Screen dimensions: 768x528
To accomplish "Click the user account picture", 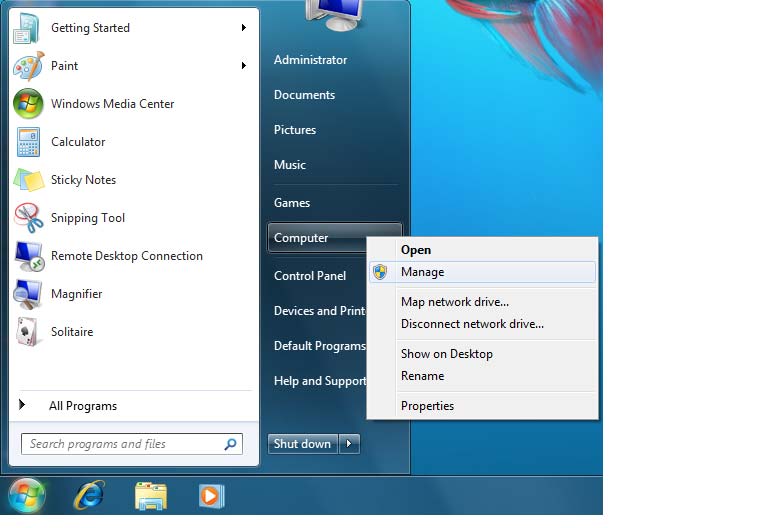I will (334, 14).
